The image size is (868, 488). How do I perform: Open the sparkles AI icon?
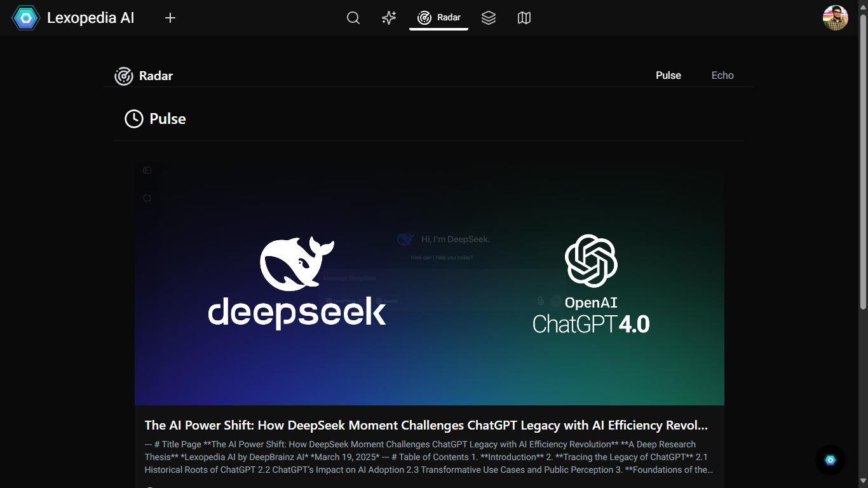coord(389,18)
